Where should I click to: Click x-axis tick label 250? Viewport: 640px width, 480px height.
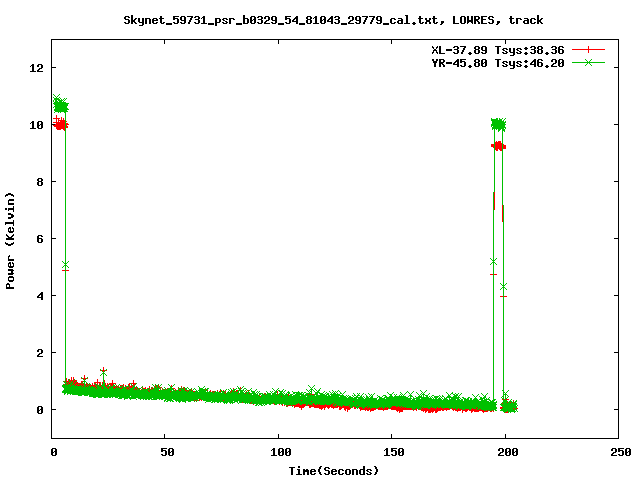tap(621, 452)
